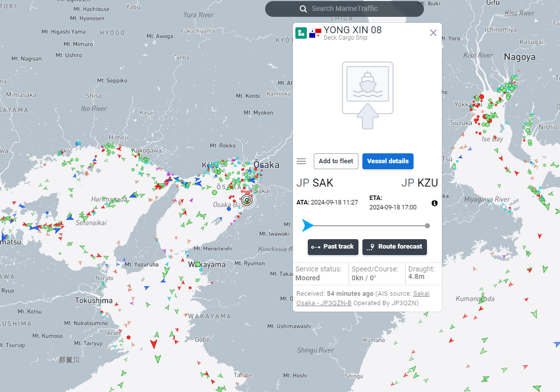Click the Kumanonada sea label
The height and width of the screenshot is (392, 560).
(475, 299)
